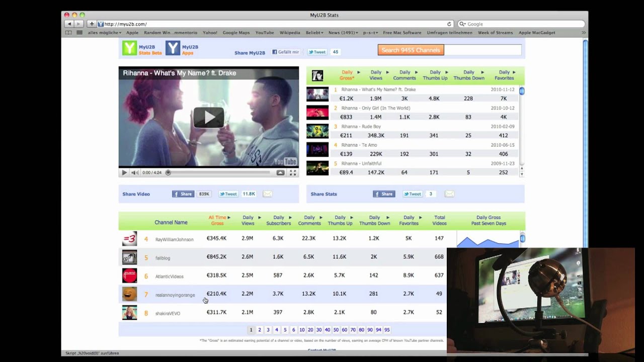Screen dimensions: 644x362
Task: Open the Top Sites grid icon
Action: pos(79,33)
